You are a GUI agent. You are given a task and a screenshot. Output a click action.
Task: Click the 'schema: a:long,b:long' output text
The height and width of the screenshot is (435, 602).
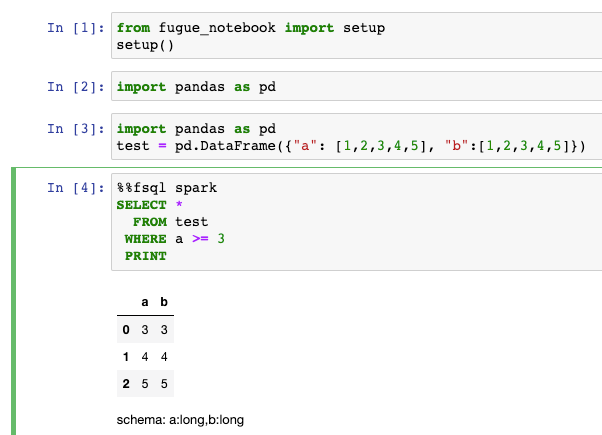(x=180, y=420)
